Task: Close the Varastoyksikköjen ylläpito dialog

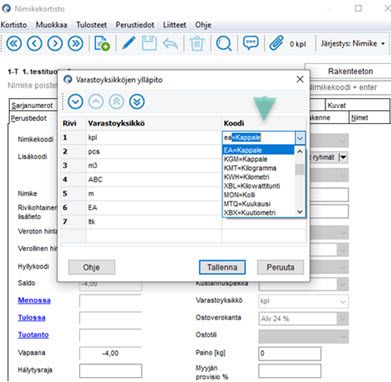Action: tap(300, 79)
